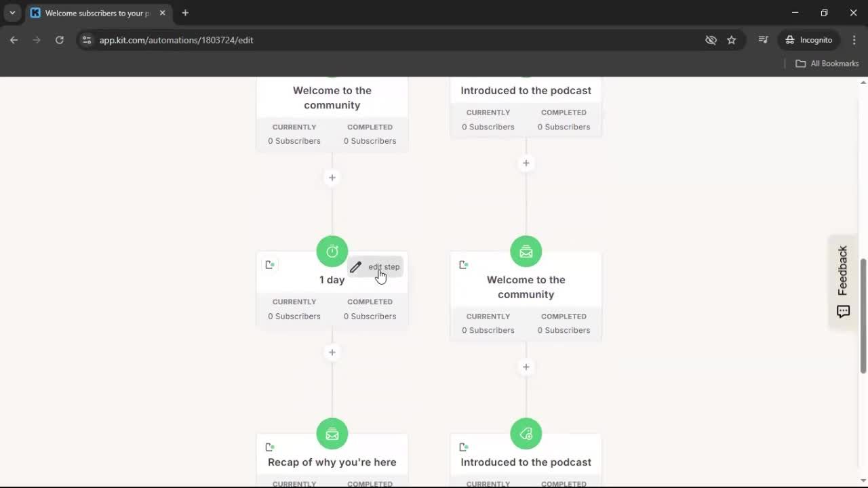This screenshot has width=868, height=488.
Task: Open the Feedback speech-bubble icon on the right edge
Action: pyautogui.click(x=843, y=311)
